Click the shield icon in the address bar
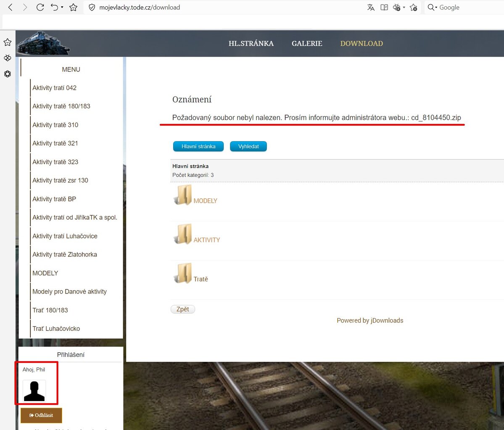 click(92, 7)
